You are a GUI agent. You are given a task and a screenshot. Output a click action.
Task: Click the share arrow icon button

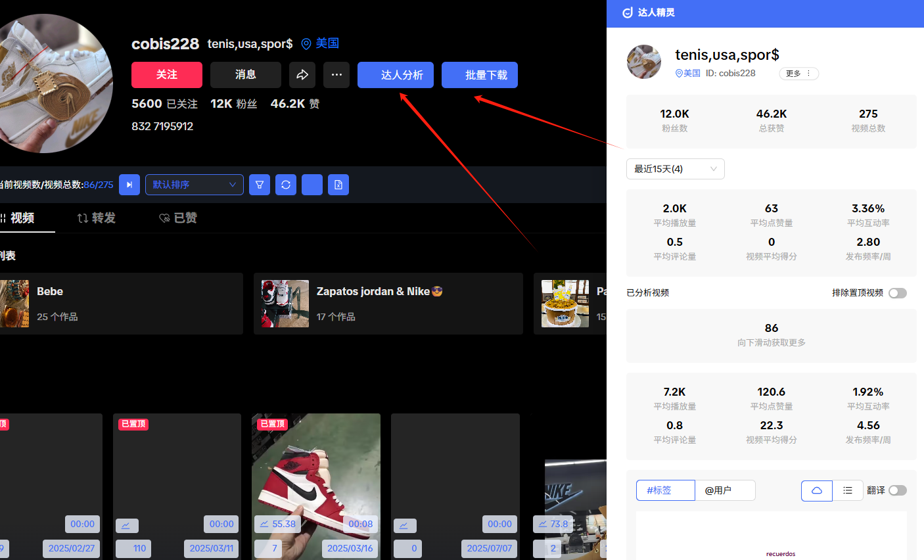[x=302, y=75]
